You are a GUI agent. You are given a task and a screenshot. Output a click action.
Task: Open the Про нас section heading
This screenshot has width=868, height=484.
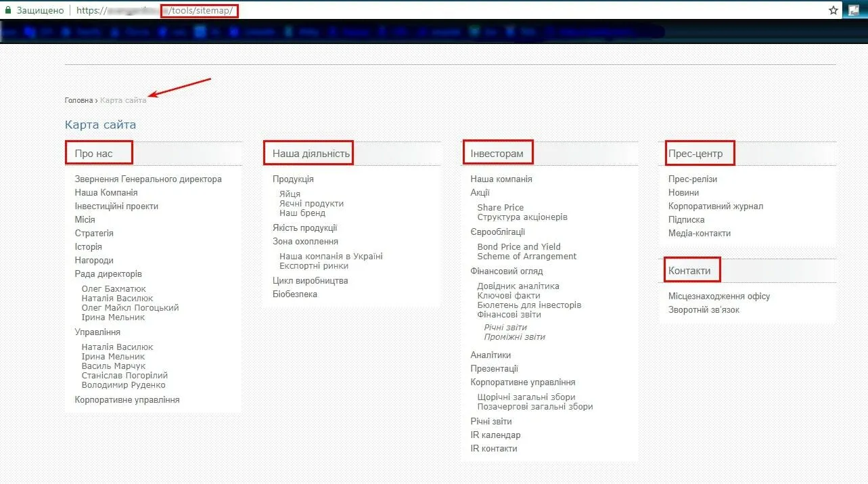point(94,154)
